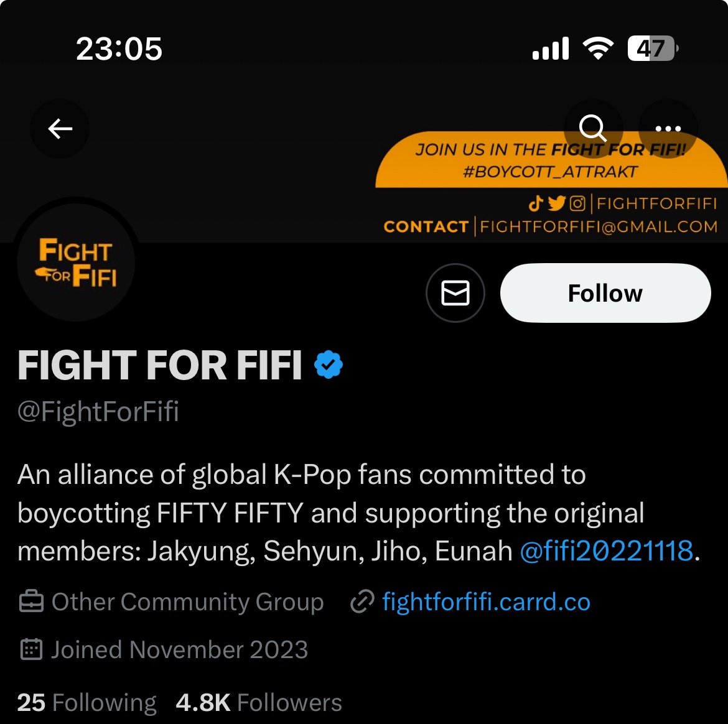Tap Other Community Group label
This screenshot has height=724, width=728.
pos(187,601)
